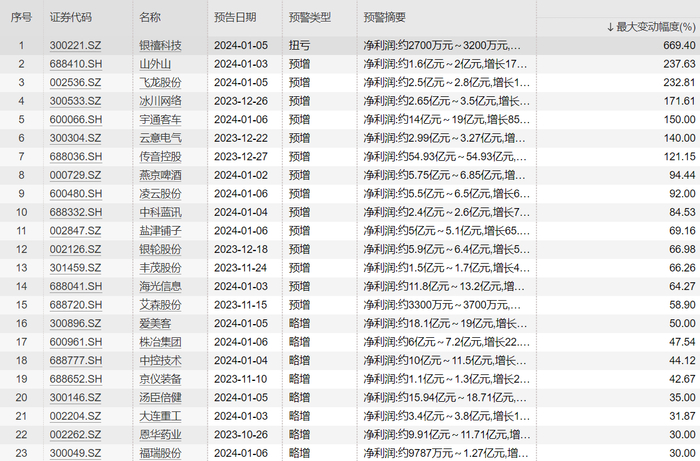Viewport: 700px width, 461px height.
Task: Open stock code 002847.SZ
Action: pyautogui.click(x=75, y=231)
